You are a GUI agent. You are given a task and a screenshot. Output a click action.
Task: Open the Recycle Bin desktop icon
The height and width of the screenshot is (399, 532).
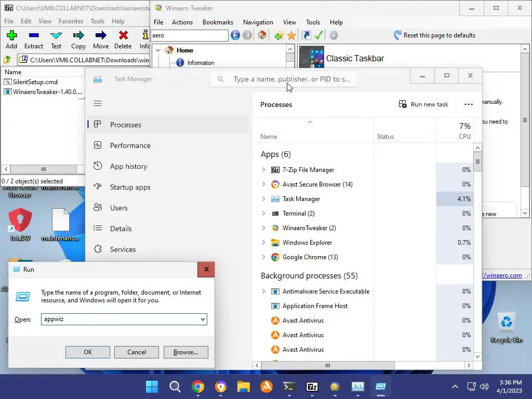pos(506,328)
